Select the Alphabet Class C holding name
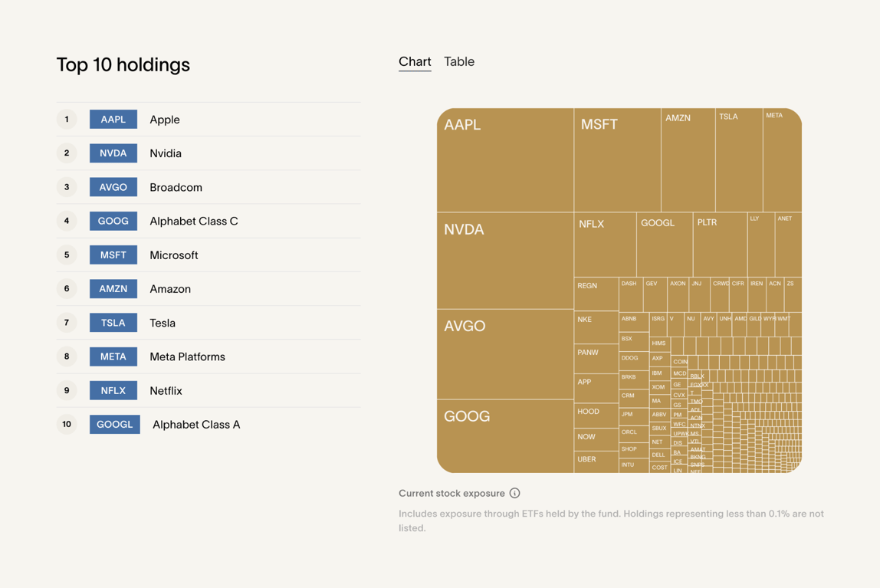This screenshot has height=588, width=880. pos(194,221)
